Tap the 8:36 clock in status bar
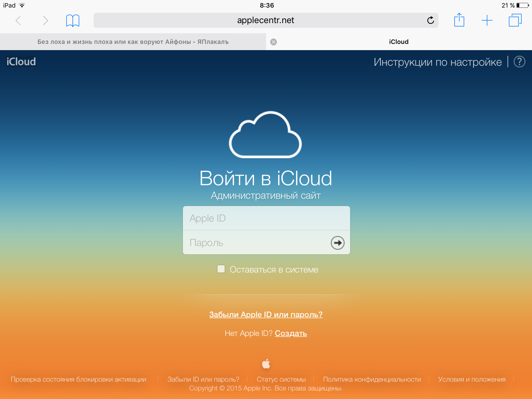This screenshot has height=399, width=532. 267,5
